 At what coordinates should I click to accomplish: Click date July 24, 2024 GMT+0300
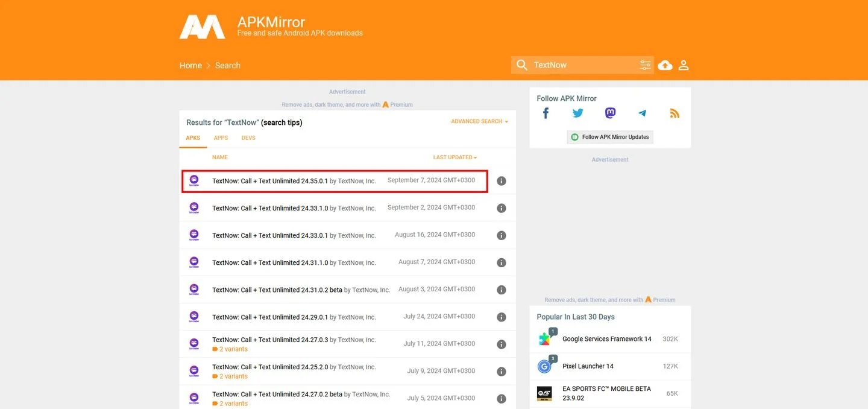tap(439, 316)
